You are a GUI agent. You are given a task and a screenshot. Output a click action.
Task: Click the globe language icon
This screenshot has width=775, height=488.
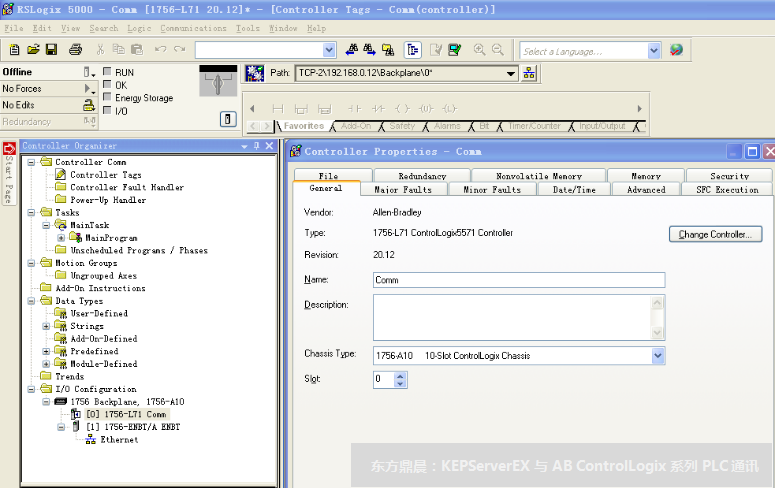676,49
